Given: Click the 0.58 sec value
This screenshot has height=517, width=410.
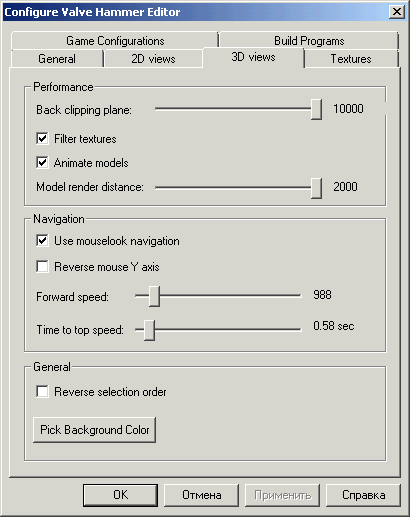Looking at the screenshot, I should [334, 326].
